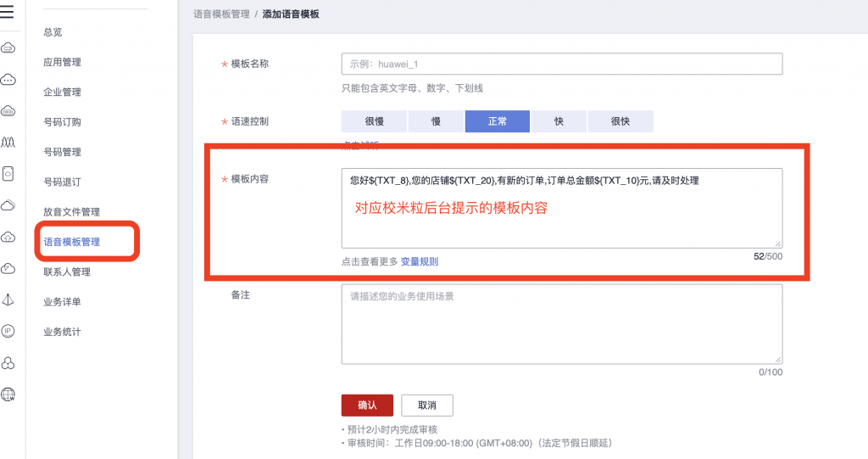868x459 pixels.
Task: Open 企业管理 in the side menu
Action: [63, 92]
